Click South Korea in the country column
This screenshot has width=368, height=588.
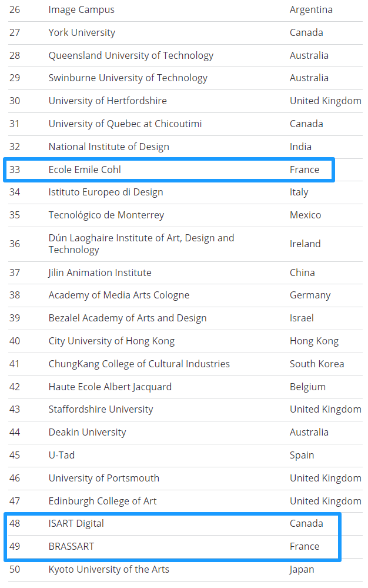tap(317, 364)
